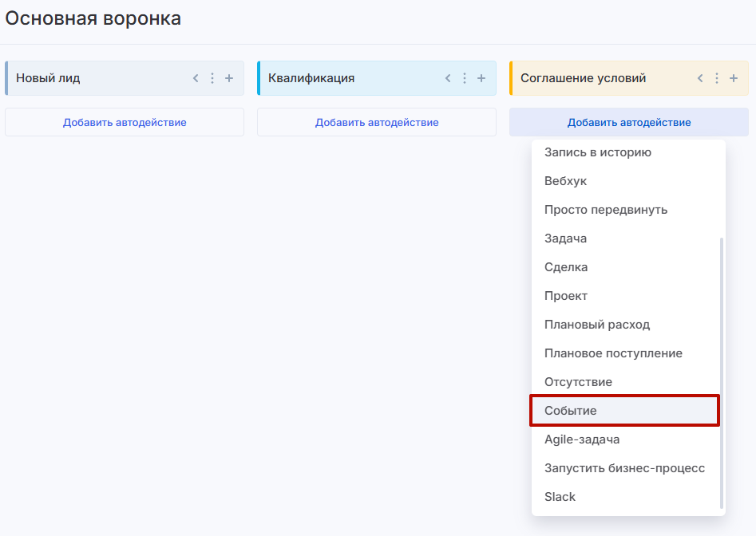Click left arrow in Новый лид header
The image size is (756, 536).
(x=196, y=78)
